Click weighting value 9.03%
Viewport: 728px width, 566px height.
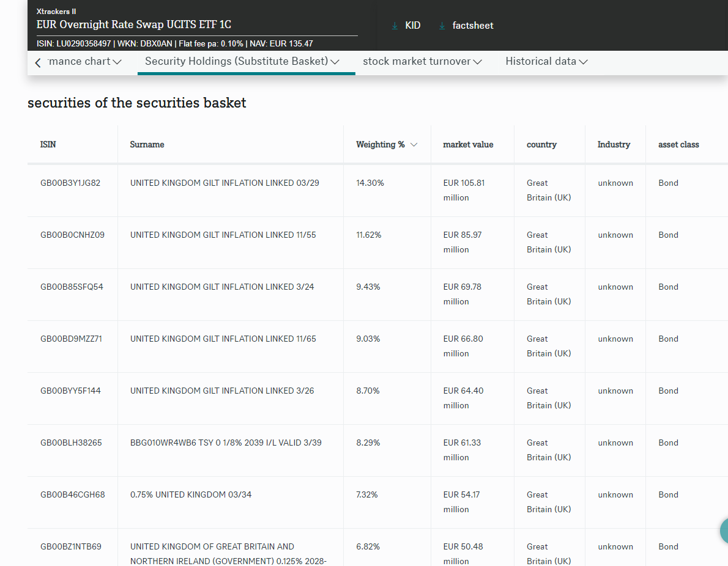[x=368, y=339]
